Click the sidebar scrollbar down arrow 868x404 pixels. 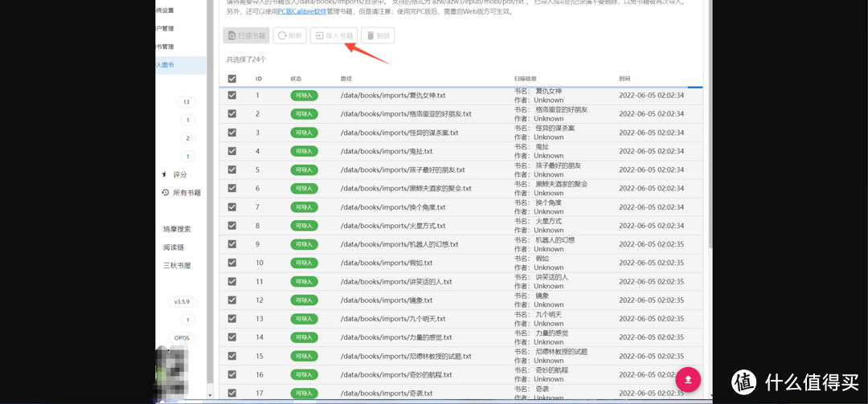pos(209,395)
